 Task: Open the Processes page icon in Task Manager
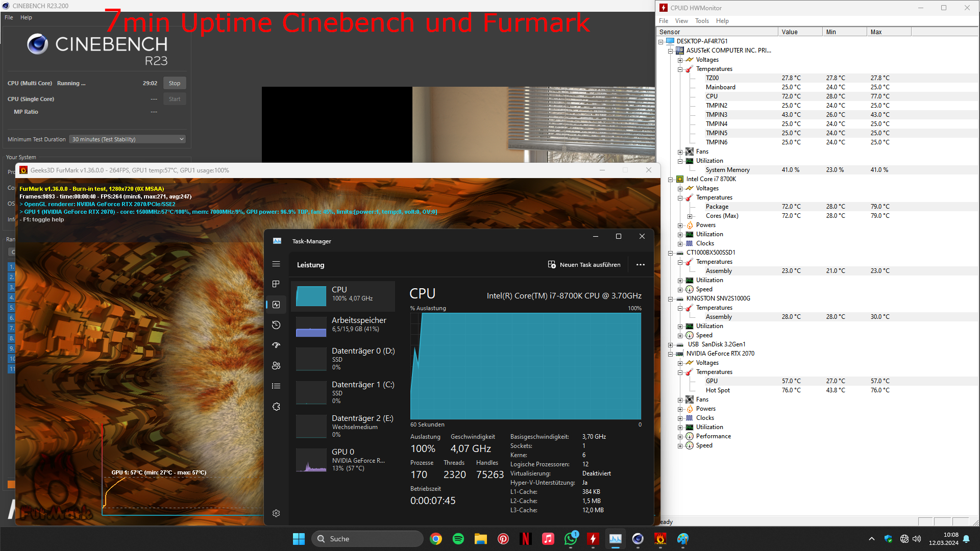point(276,284)
